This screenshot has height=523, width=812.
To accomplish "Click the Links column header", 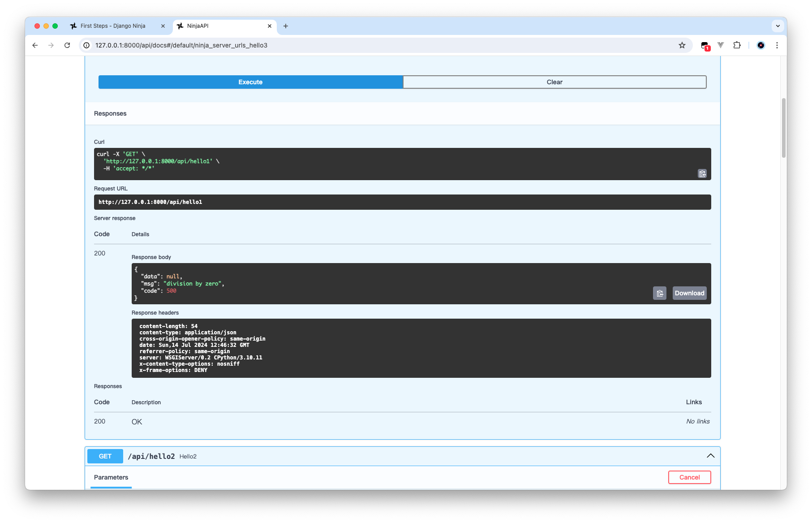I will (694, 402).
